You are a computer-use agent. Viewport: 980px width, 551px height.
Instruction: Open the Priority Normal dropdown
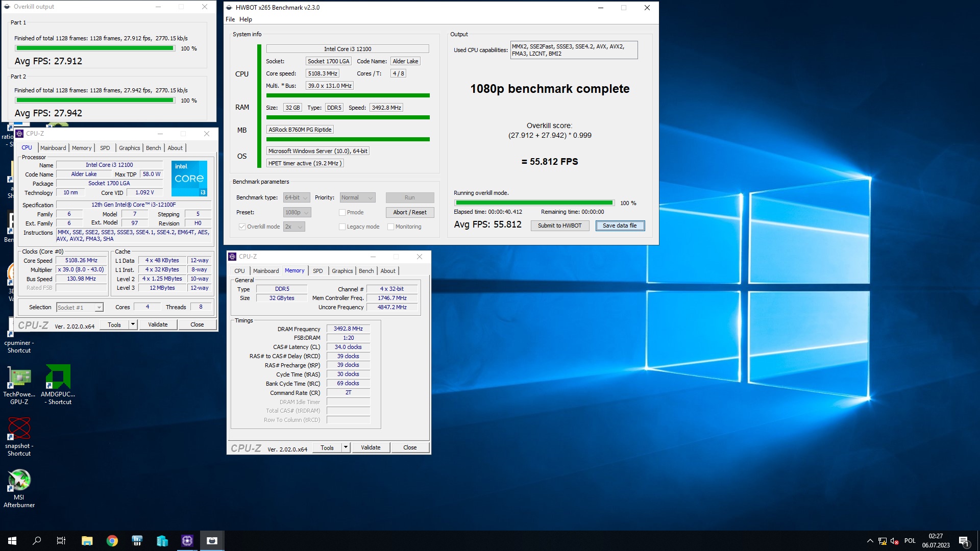pyautogui.click(x=358, y=198)
